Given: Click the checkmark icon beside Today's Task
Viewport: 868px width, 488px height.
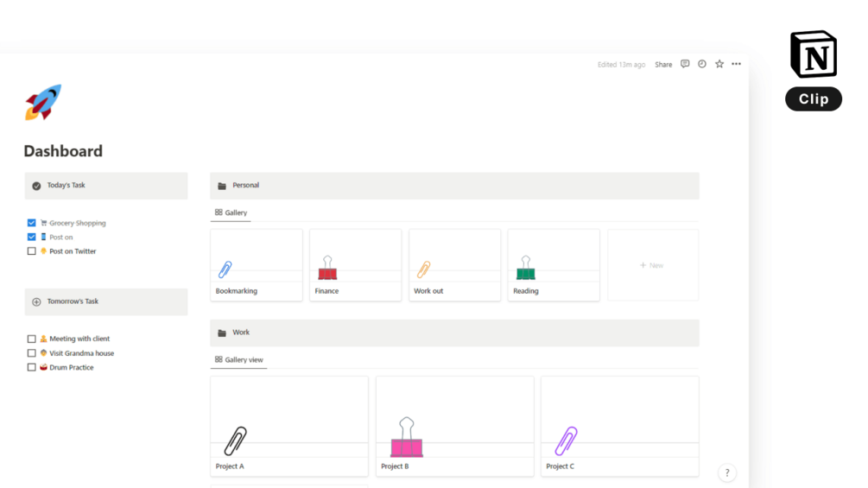Looking at the screenshot, I should click(36, 186).
